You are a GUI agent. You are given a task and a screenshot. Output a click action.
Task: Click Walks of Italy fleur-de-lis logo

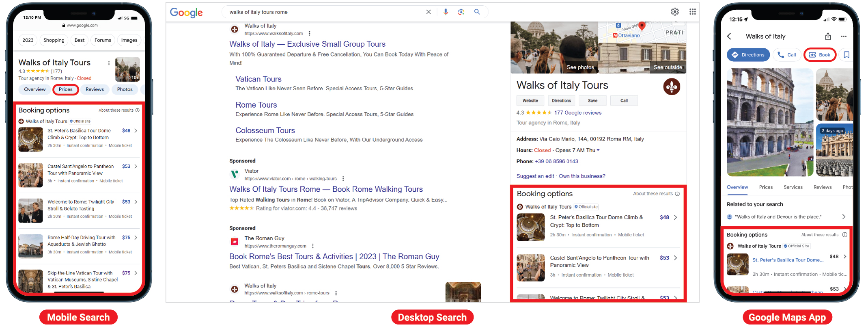[672, 87]
